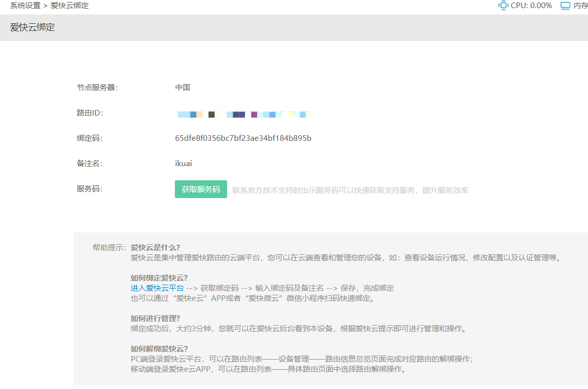588x389 pixels.
Task: Select the 爱快云绑定 breadcrumb item
Action: coord(70,6)
